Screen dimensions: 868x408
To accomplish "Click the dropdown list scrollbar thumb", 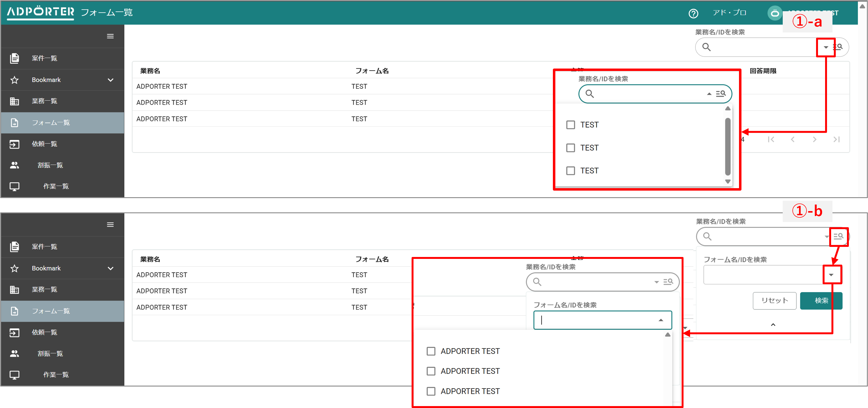I will click(728, 146).
